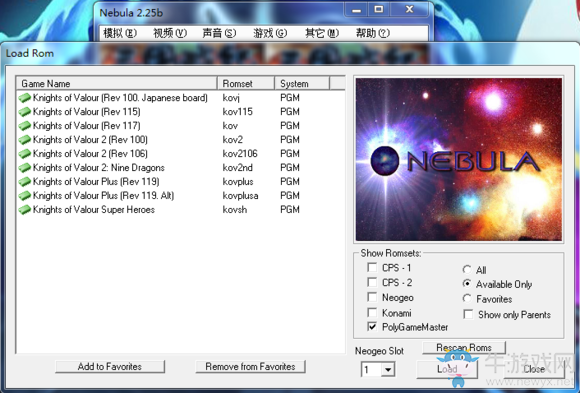This screenshot has width=580, height=393.
Task: Click the Add to Favorites button
Action: click(x=110, y=367)
